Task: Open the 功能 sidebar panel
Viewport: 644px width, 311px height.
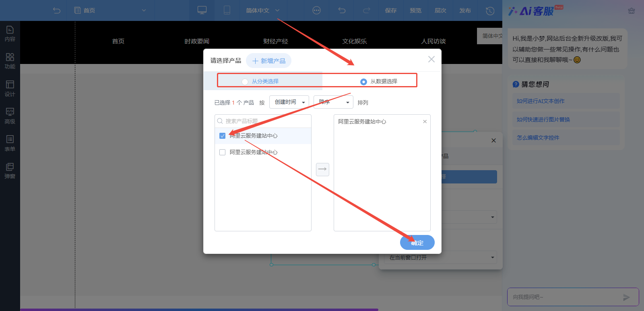Action: point(10,61)
